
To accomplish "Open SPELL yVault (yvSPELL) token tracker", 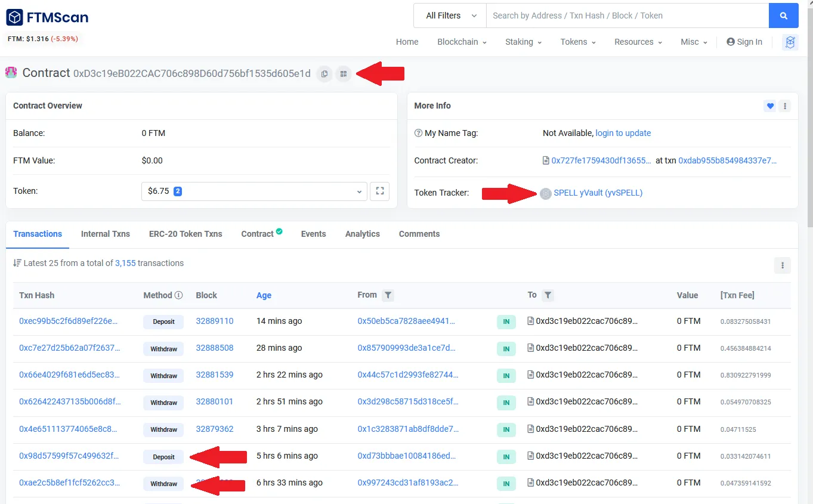I will (x=598, y=193).
